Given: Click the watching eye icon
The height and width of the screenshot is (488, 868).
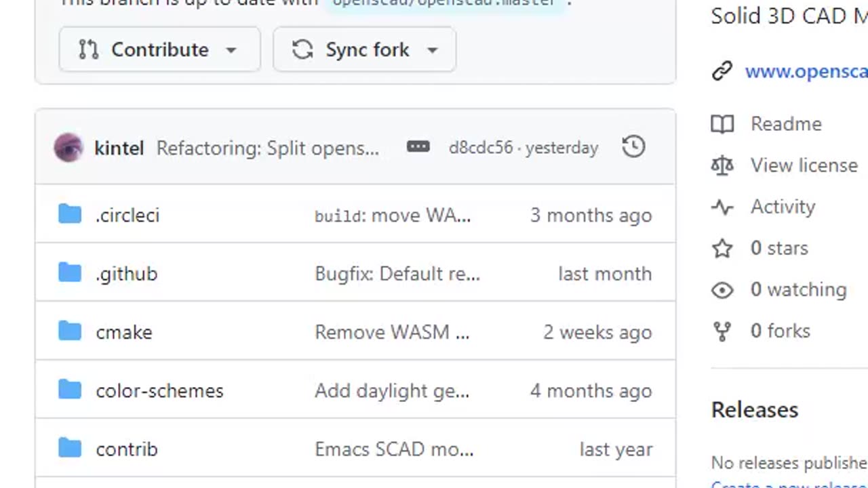Looking at the screenshot, I should pyautogui.click(x=722, y=290).
